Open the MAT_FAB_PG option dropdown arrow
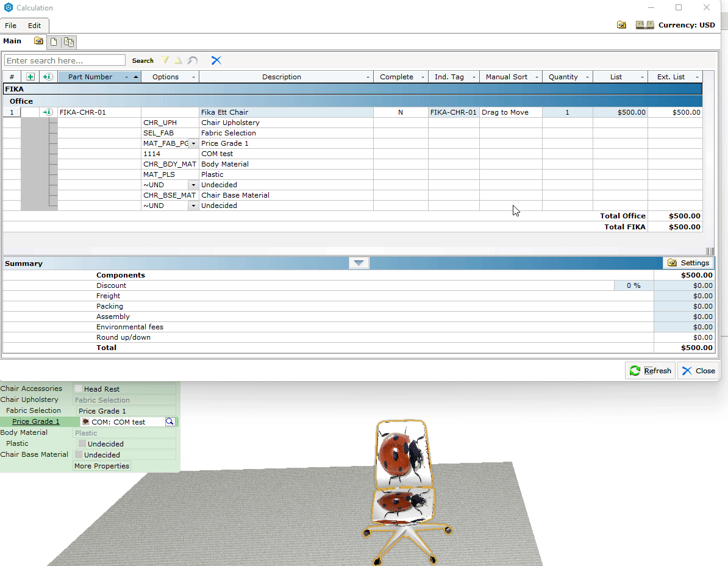This screenshot has width=728, height=566. [194, 143]
